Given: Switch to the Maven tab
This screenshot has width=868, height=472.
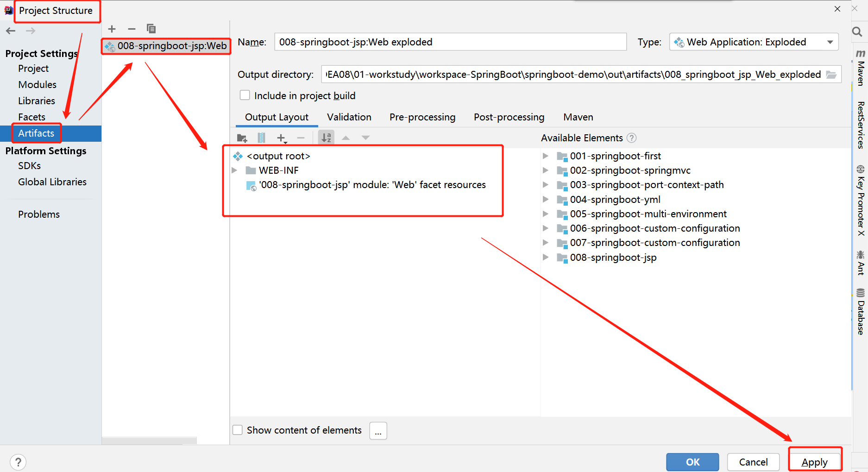Looking at the screenshot, I should (x=578, y=117).
